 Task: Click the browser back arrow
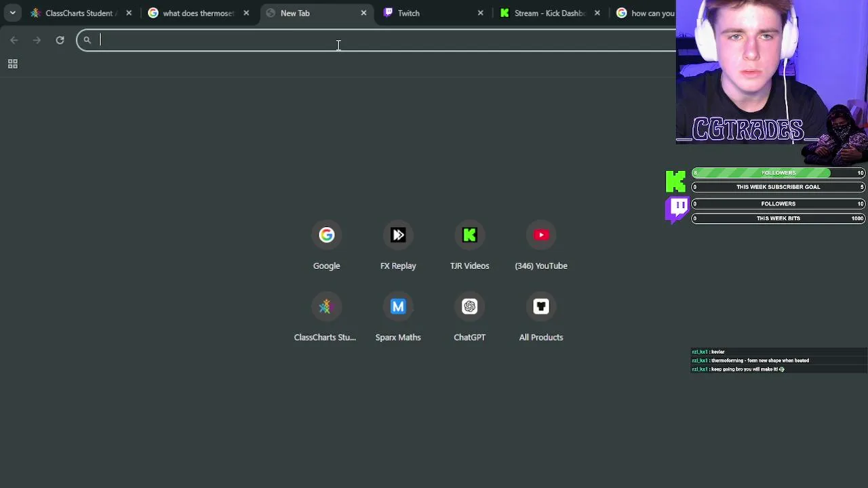pyautogui.click(x=14, y=40)
